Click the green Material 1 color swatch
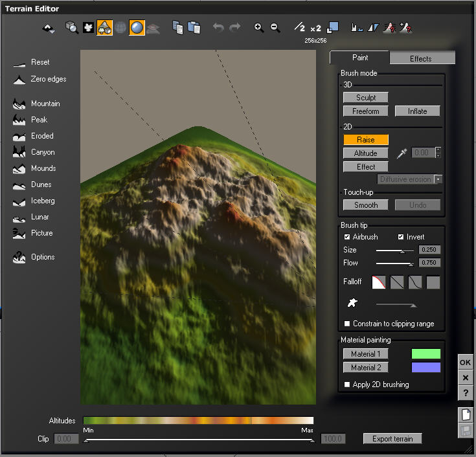476x457 pixels. 426,354
